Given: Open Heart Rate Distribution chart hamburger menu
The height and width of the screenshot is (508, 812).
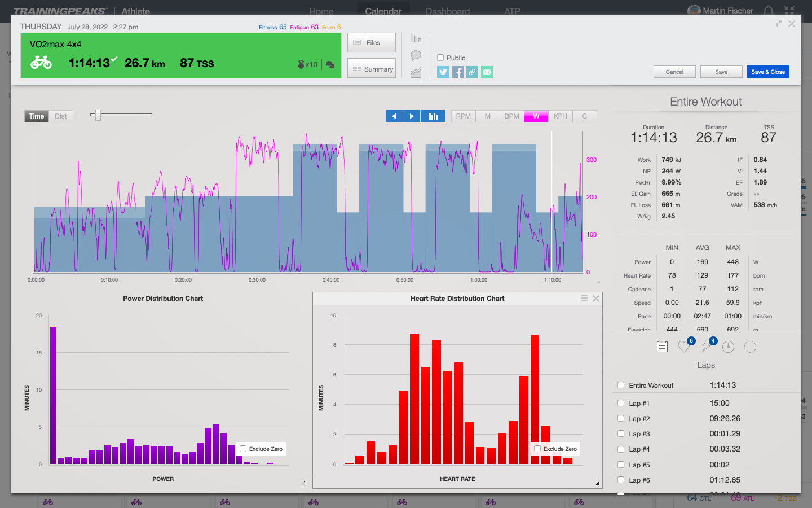Looking at the screenshot, I should pyautogui.click(x=584, y=298).
